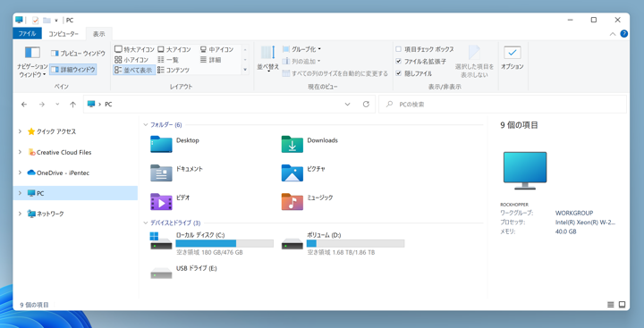Screen dimensions: 644x328
Task: Expand the layout gallery with the bottom arrow
Action: coord(245,70)
